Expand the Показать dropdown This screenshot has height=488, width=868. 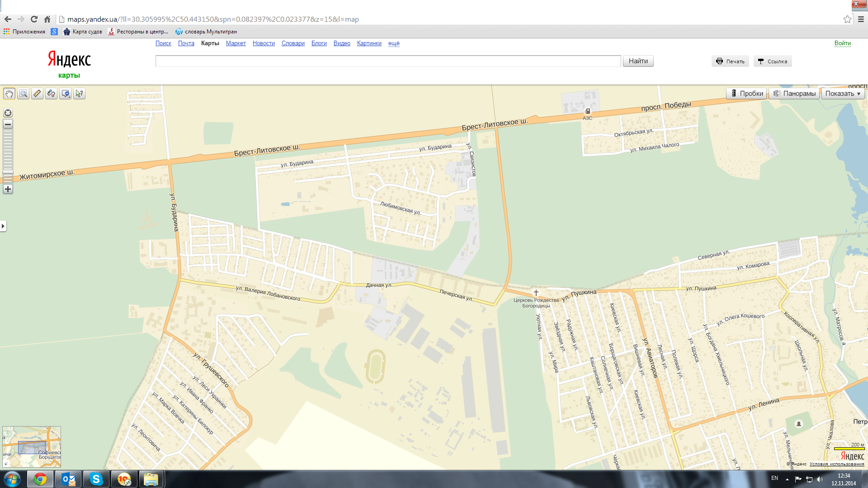click(843, 94)
